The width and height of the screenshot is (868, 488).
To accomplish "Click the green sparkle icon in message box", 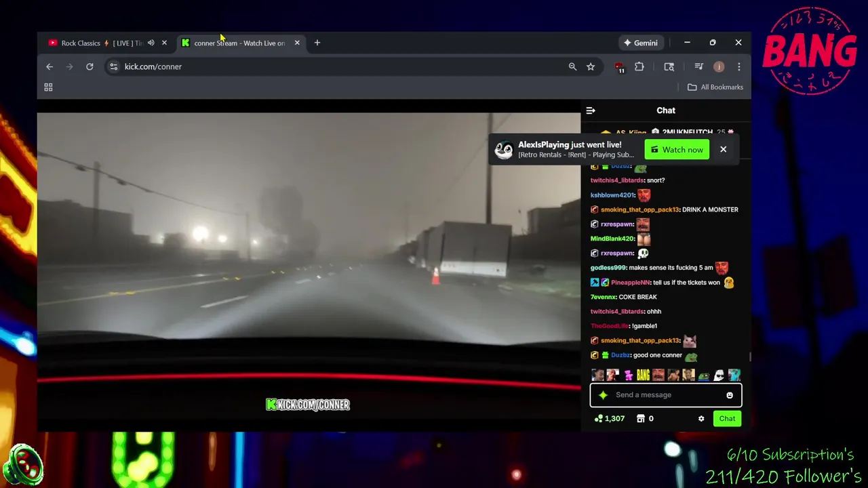I will 603,395.
